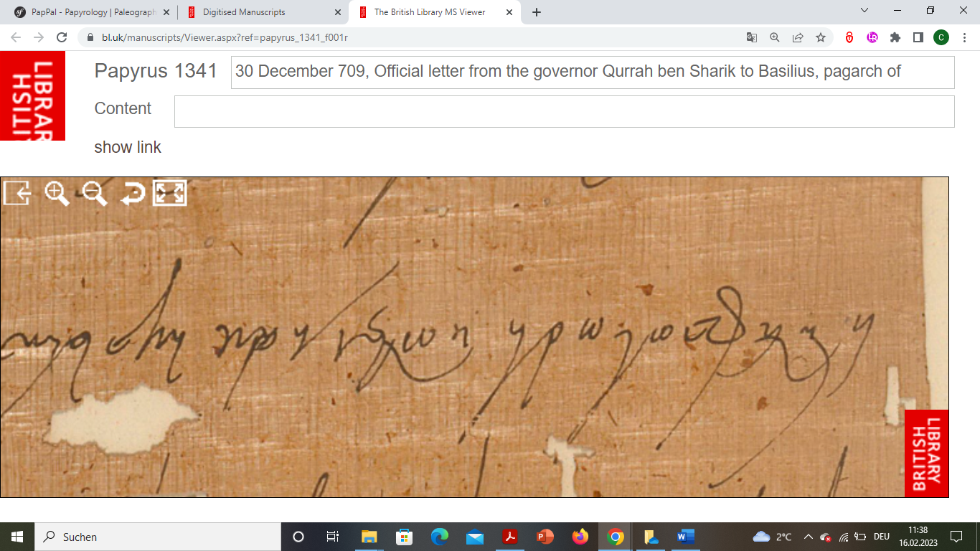Open the browser zoom magnifier in address bar
Screen dimensions: 980x551
click(774, 37)
